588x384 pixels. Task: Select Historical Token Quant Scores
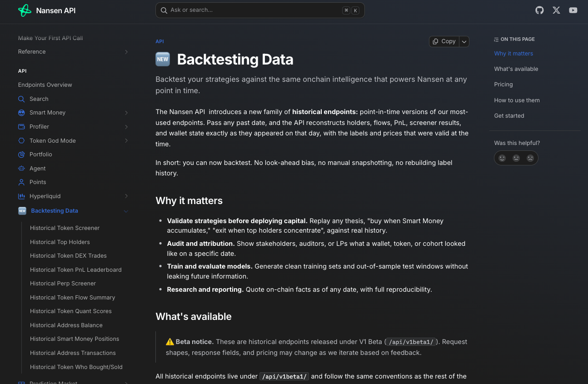pos(71,311)
